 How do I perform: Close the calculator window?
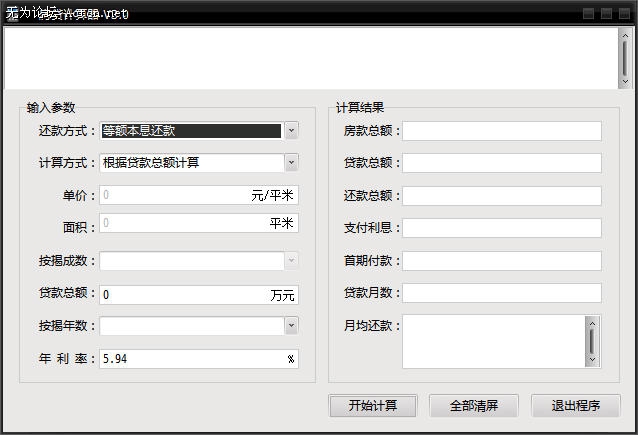pyautogui.click(x=622, y=14)
